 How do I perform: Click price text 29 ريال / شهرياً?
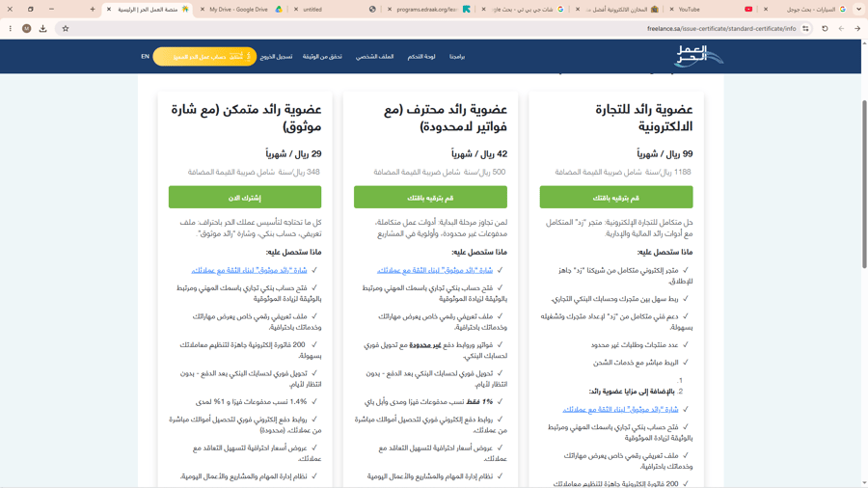point(293,153)
